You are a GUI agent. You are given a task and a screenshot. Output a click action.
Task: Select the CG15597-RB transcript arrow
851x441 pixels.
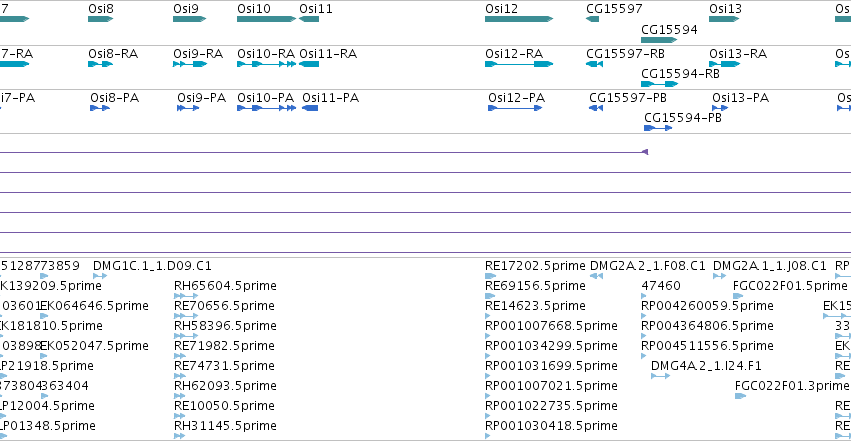click(x=594, y=64)
